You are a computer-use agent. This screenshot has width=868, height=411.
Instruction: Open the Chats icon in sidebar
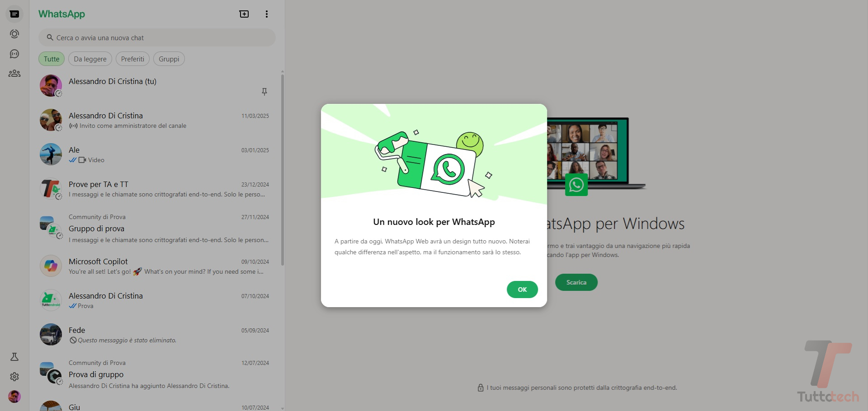click(x=14, y=14)
